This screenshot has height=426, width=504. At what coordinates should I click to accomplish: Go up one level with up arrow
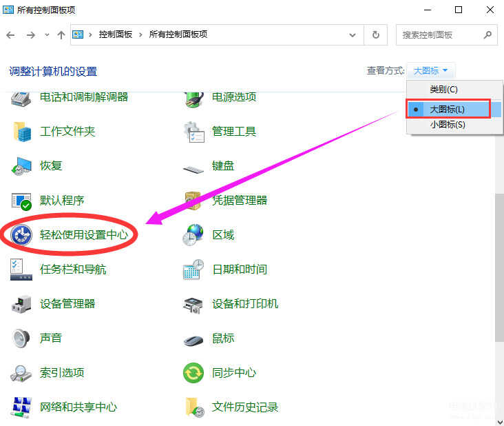click(61, 34)
